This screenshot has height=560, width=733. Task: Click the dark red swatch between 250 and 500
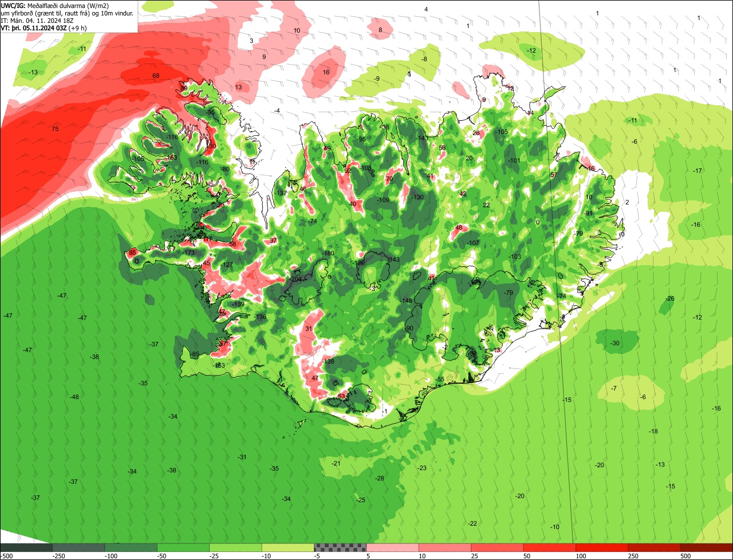654,547
